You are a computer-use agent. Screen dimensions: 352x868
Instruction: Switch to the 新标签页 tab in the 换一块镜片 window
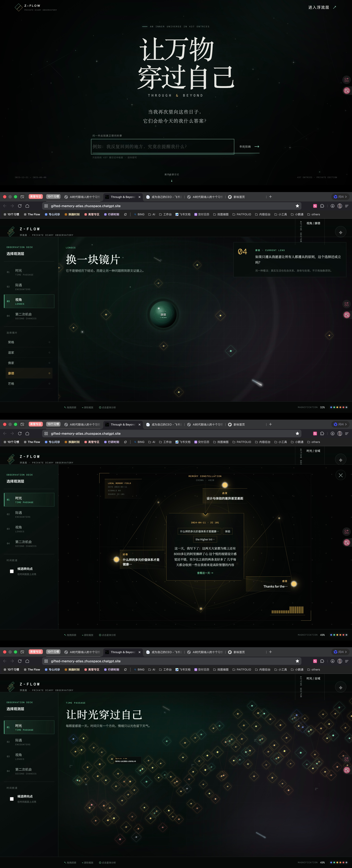click(x=239, y=197)
